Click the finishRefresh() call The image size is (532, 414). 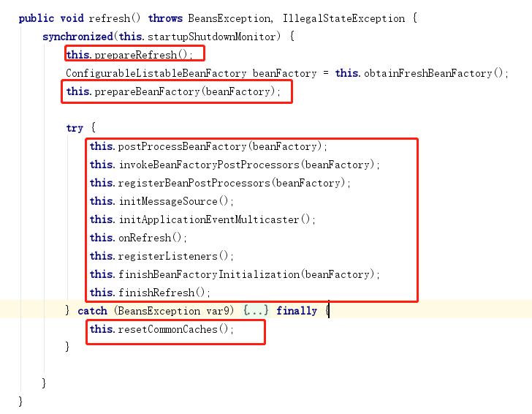click(161, 293)
